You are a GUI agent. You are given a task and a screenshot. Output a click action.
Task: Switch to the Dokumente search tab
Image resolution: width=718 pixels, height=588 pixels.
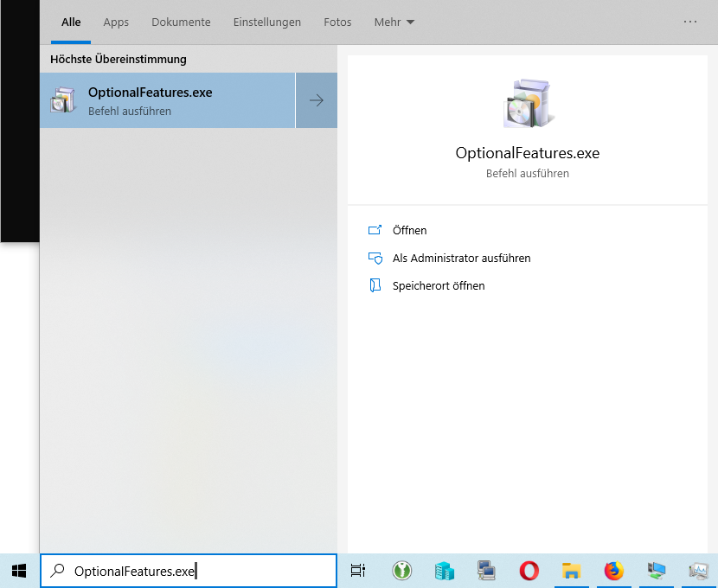pos(181,22)
